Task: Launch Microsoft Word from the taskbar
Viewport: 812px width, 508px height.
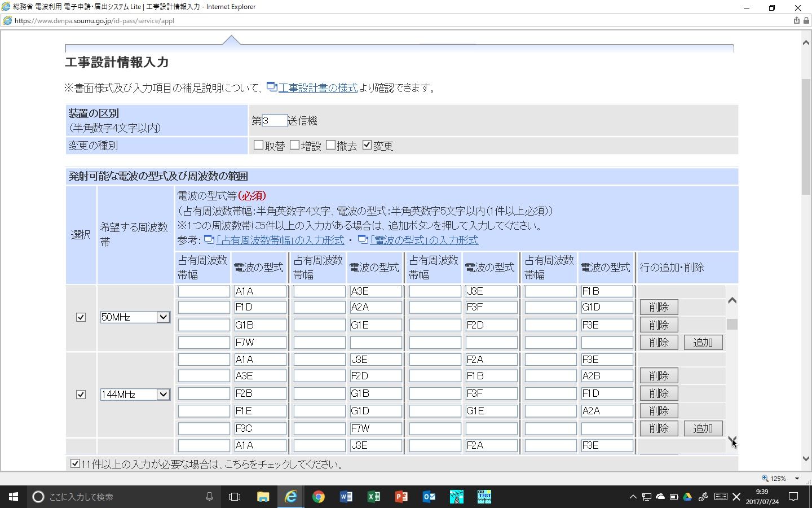Action: 346,497
